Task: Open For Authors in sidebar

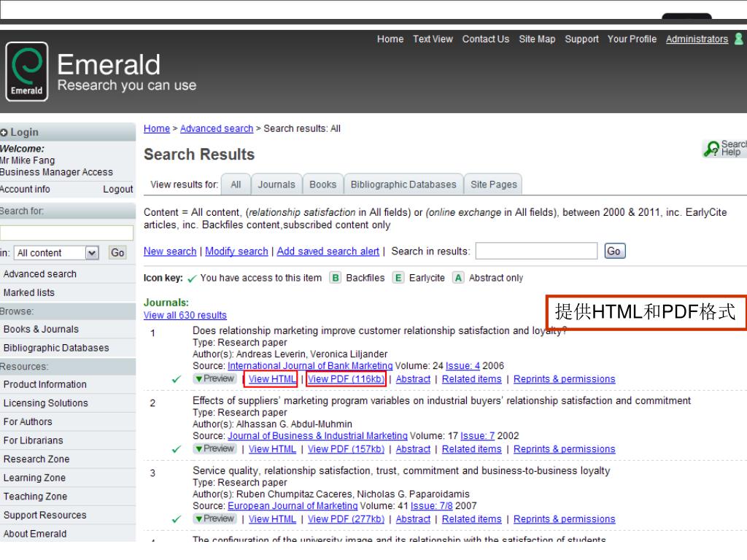Action: click(28, 421)
